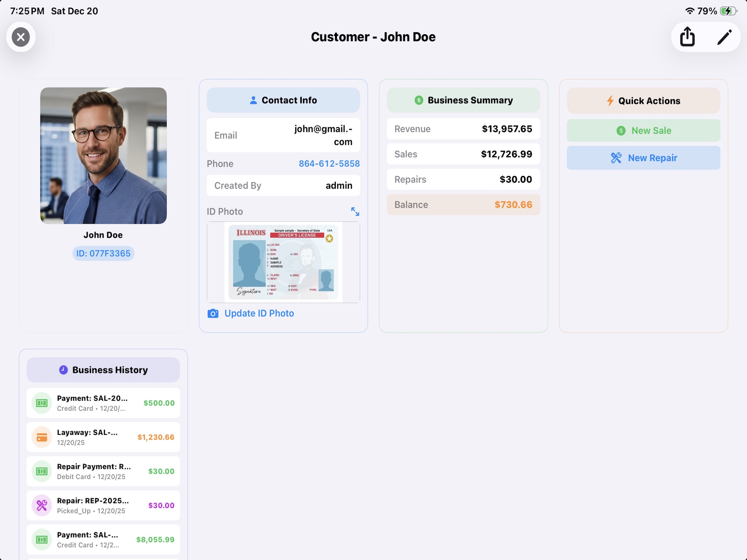Select the Balance $730.66 row
Screen dimensions: 747x560
[463, 204]
